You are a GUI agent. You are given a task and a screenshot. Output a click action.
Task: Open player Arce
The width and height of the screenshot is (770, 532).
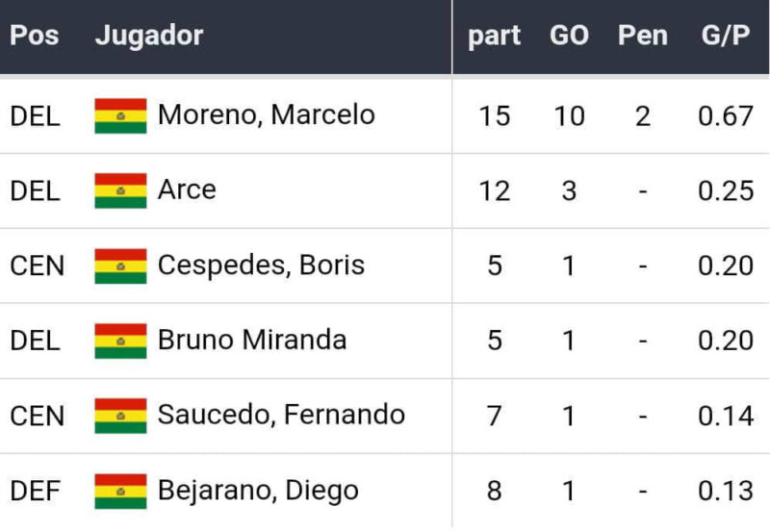click(187, 190)
